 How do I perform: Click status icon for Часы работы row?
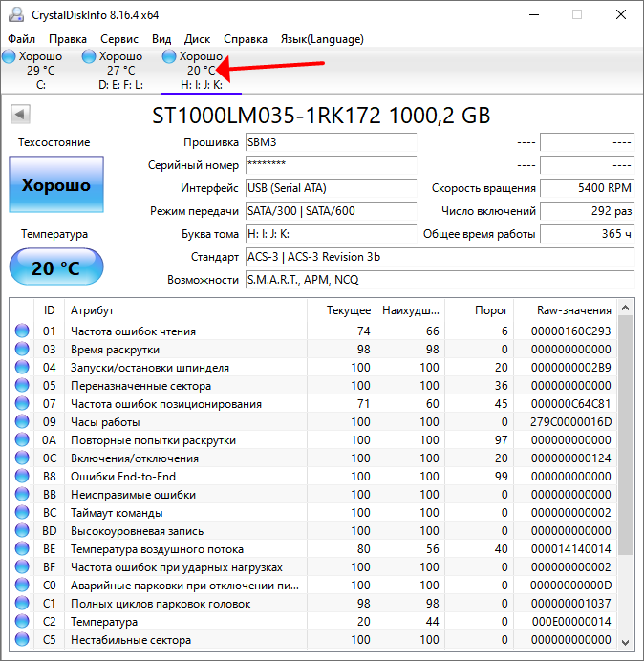point(22,421)
